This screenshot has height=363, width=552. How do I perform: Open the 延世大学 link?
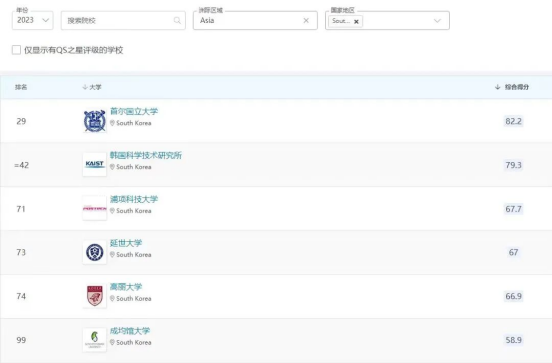point(126,243)
